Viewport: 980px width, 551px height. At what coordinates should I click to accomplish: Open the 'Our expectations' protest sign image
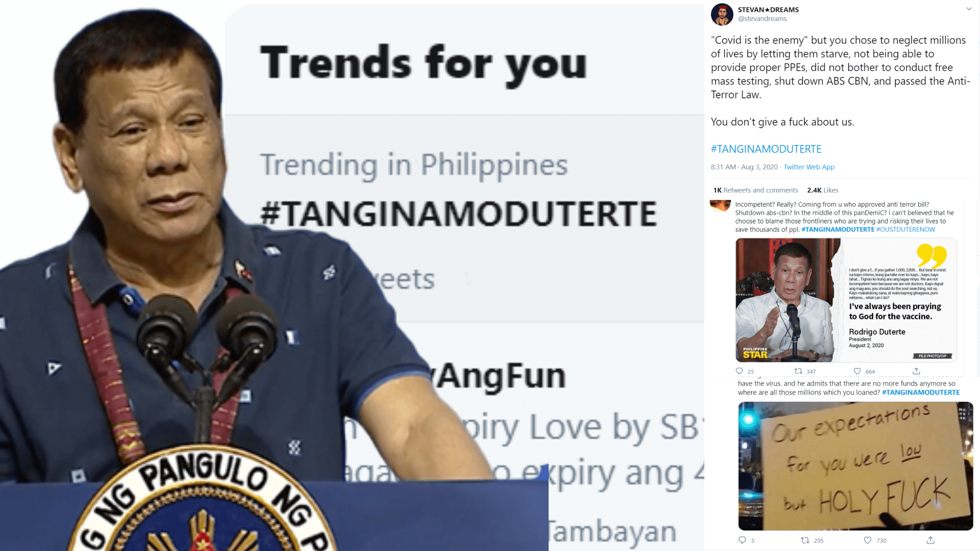[x=856, y=466]
